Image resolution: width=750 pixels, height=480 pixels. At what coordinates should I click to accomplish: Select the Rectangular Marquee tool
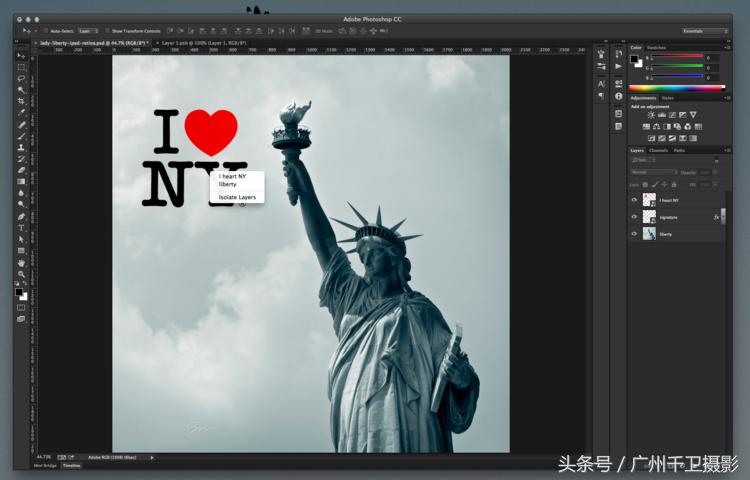(21, 67)
